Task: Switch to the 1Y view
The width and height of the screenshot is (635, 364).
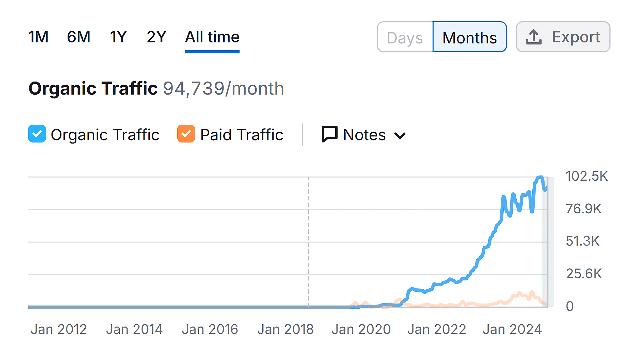Action: [118, 37]
